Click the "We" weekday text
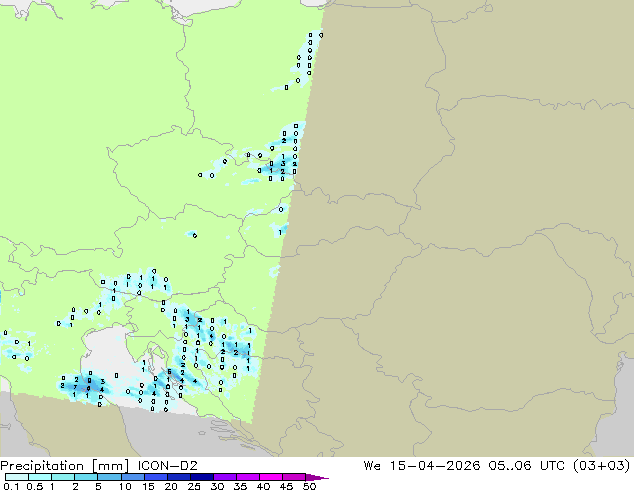Viewport: 634px width, 490px height. (372, 466)
